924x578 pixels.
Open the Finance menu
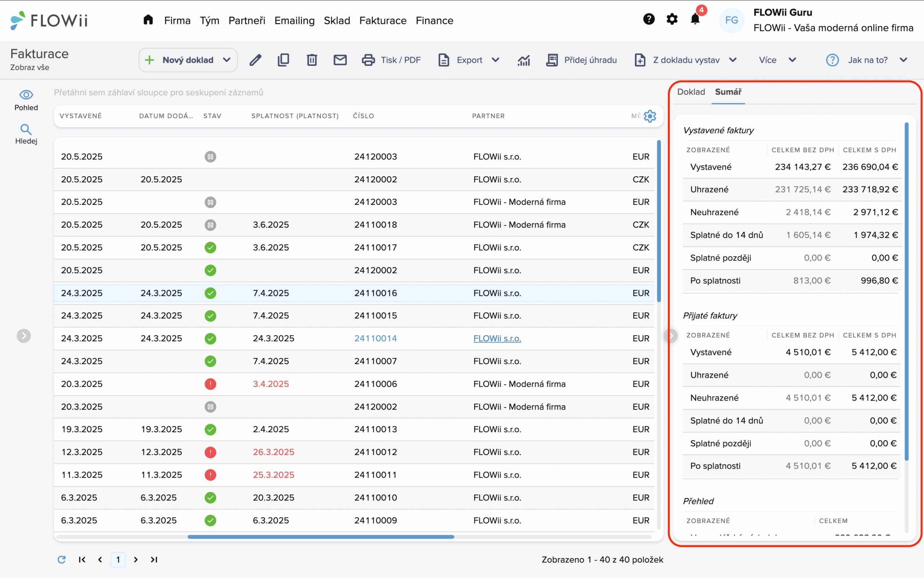[435, 21]
